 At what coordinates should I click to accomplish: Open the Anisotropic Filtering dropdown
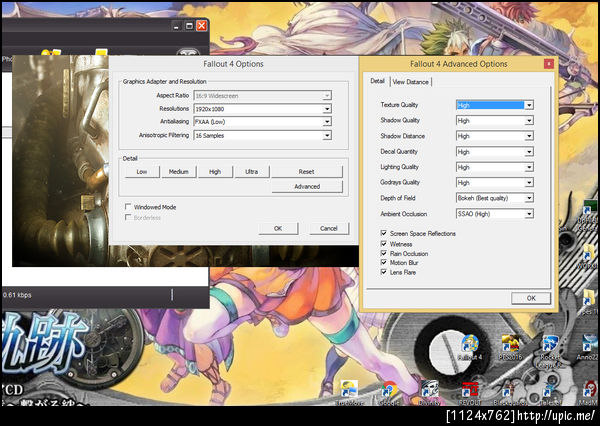point(262,135)
